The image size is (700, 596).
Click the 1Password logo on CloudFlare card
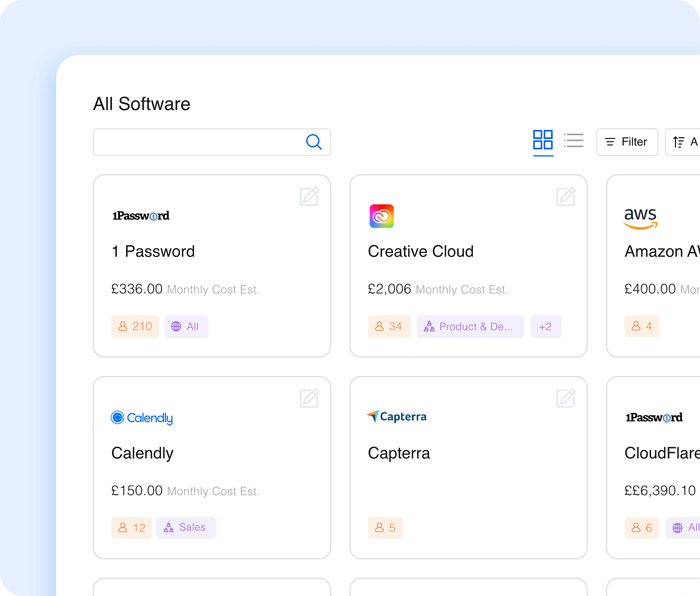654,418
